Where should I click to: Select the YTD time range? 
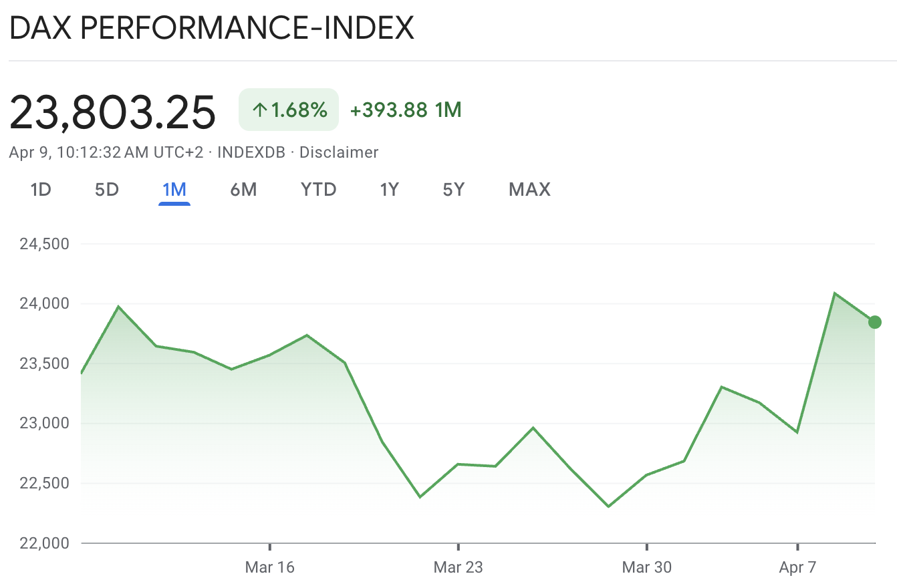pyautogui.click(x=317, y=190)
